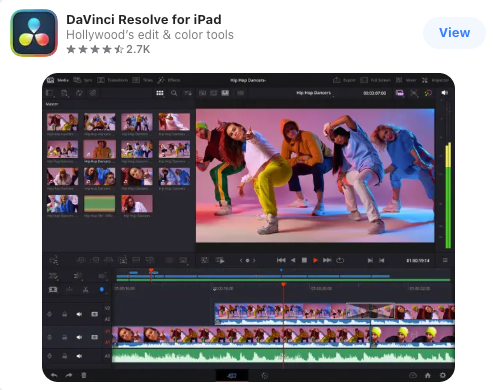
Task: Toggle Loop playback
Action: [x=340, y=260]
